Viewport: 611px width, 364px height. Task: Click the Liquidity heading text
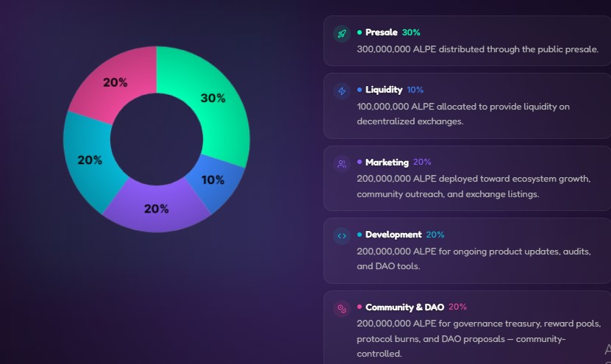pyautogui.click(x=384, y=90)
